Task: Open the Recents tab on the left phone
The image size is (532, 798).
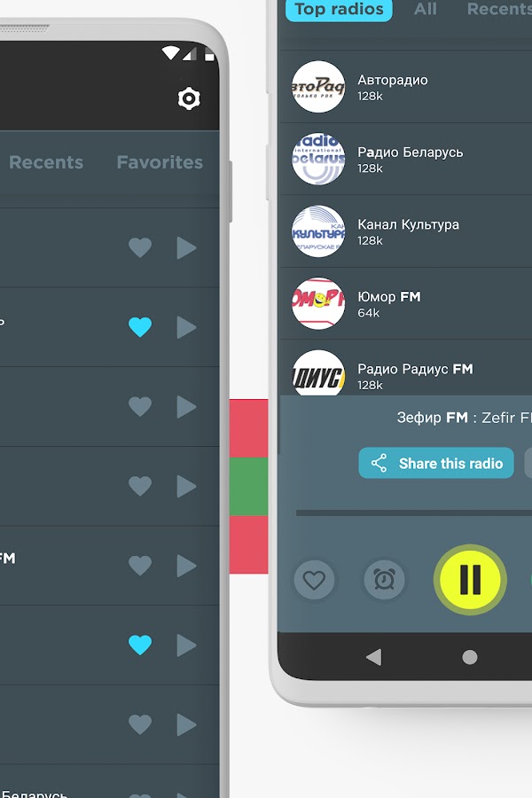Action: point(46,162)
